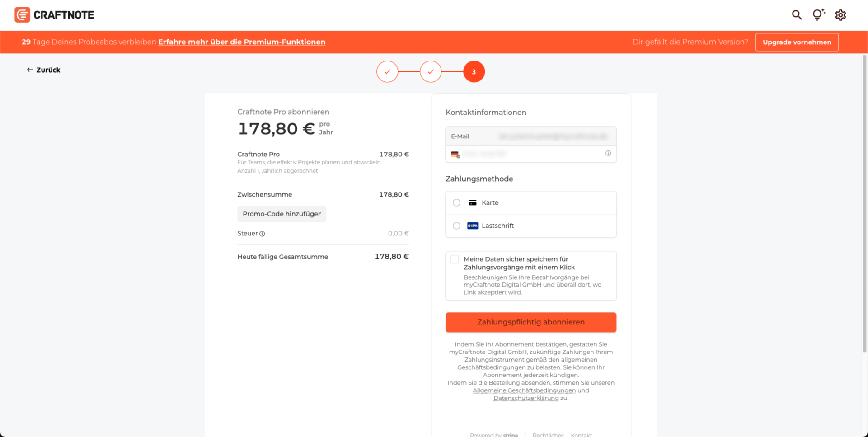Click the card icon next to Karte
Image resolution: width=868 pixels, height=437 pixels.
[473, 202]
